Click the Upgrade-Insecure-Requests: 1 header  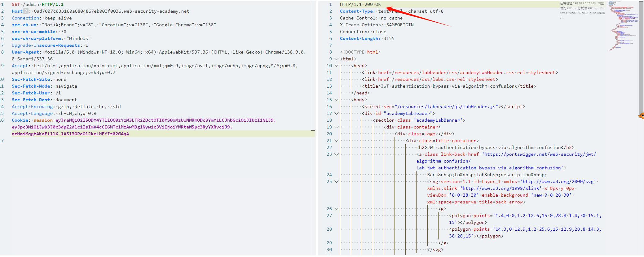[50, 45]
